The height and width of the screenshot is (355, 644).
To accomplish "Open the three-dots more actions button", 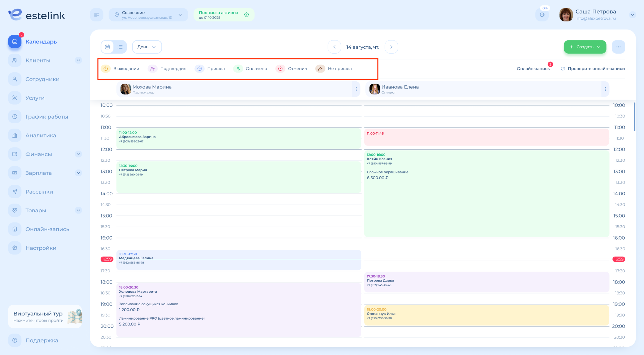I will [618, 47].
